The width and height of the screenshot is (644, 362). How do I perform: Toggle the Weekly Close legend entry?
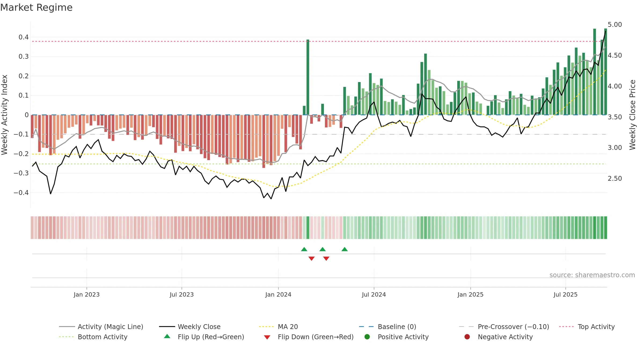190,327
